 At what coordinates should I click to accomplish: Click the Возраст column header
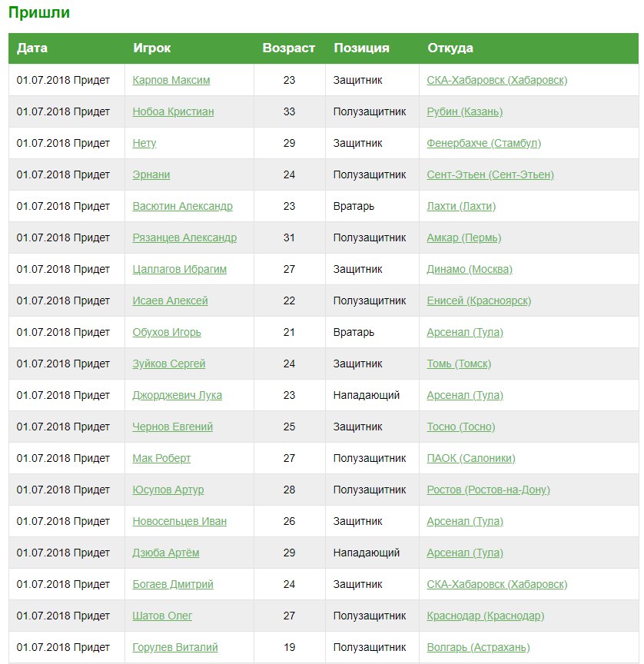[288, 48]
